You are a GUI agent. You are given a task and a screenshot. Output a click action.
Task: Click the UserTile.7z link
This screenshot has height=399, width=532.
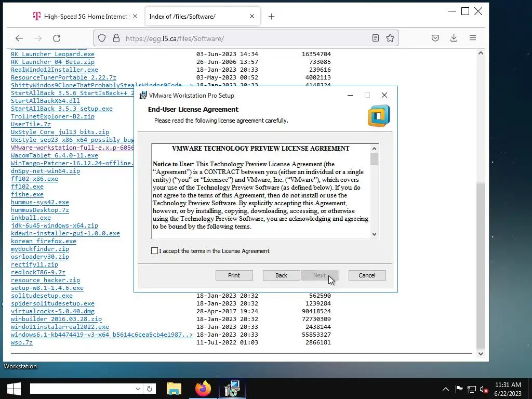31,124
